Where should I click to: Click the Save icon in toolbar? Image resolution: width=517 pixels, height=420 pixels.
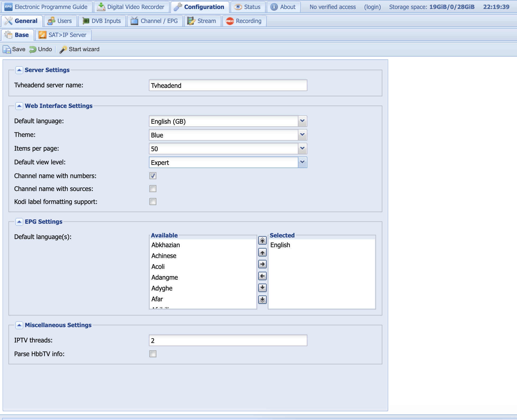7,49
